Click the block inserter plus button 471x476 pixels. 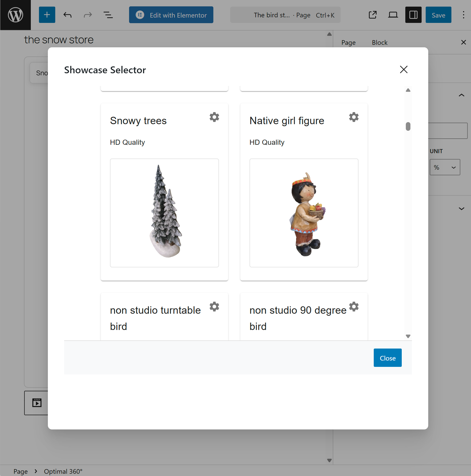(x=47, y=15)
